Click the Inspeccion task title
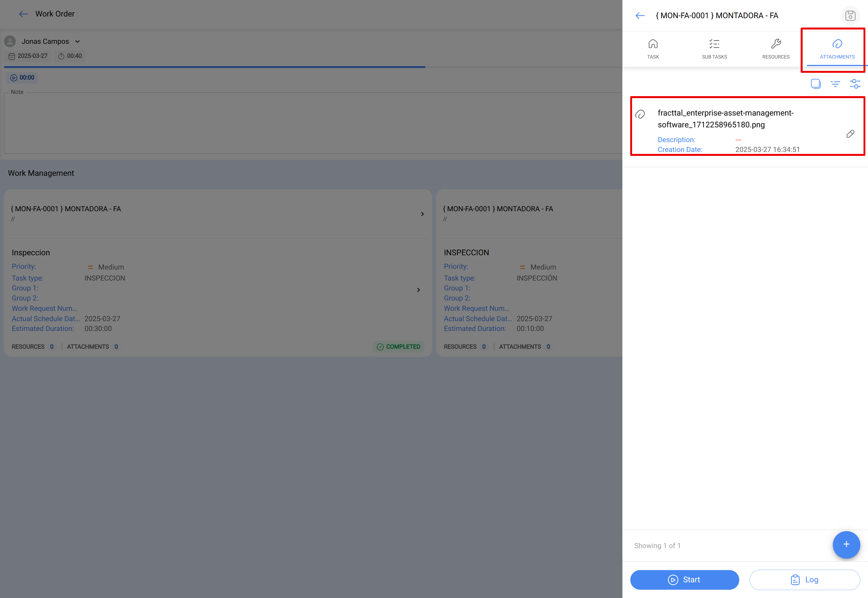The height and width of the screenshot is (598, 868). (31, 253)
